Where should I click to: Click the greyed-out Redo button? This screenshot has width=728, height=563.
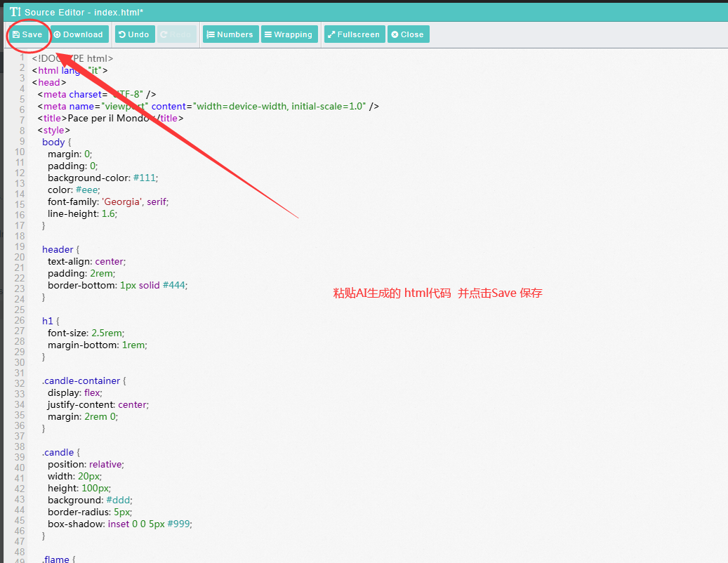coord(176,34)
